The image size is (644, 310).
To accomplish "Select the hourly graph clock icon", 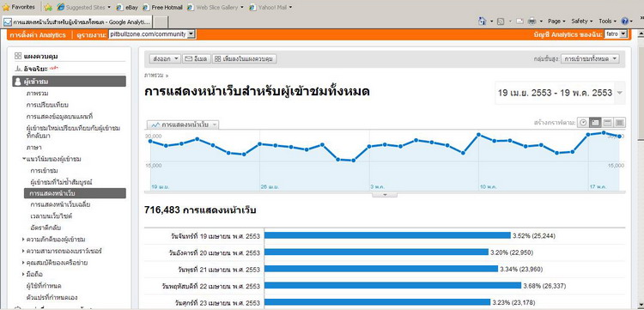I will tap(583, 122).
